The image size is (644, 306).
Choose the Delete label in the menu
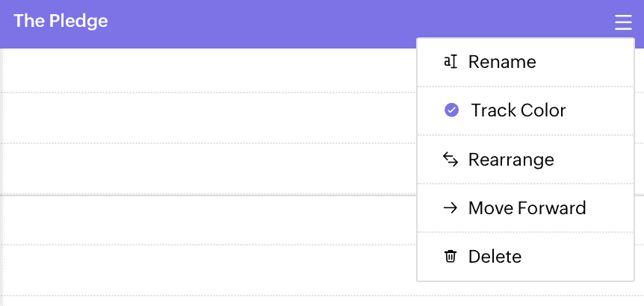[x=495, y=257]
